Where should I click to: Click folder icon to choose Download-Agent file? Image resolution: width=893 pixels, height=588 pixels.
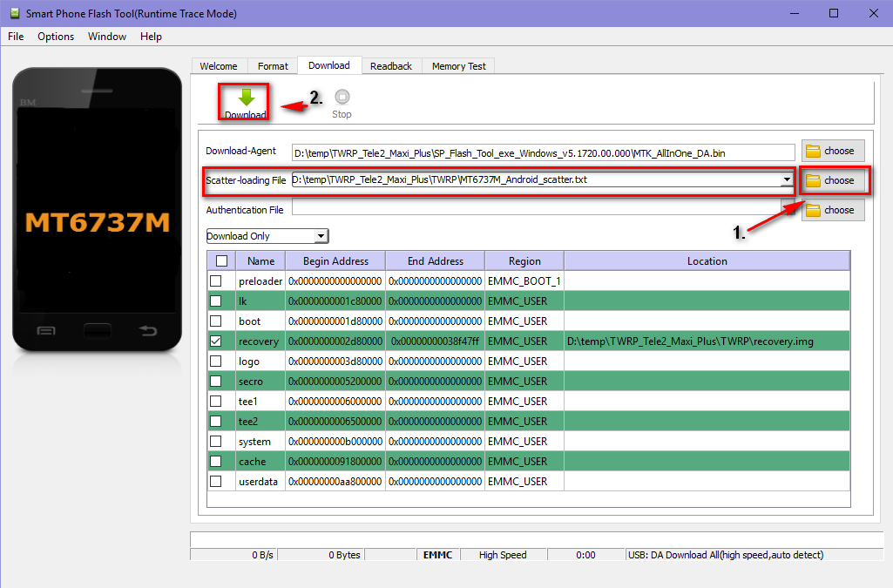(814, 152)
